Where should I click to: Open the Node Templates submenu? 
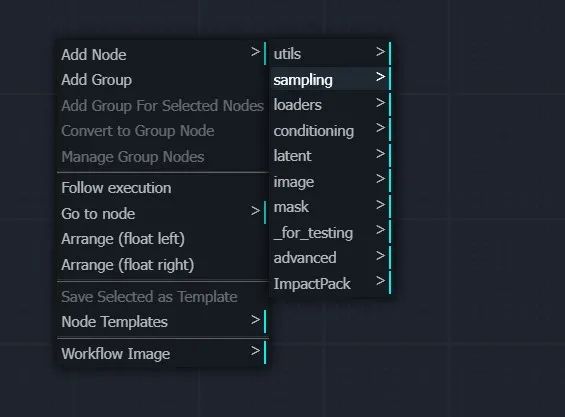point(163,321)
